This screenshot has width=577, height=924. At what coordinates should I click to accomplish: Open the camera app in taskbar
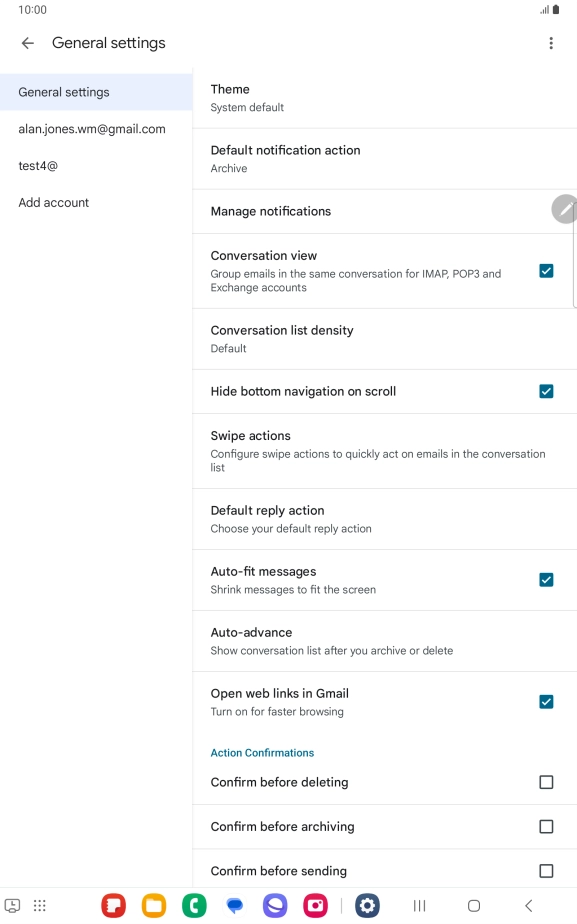pyautogui.click(x=315, y=905)
